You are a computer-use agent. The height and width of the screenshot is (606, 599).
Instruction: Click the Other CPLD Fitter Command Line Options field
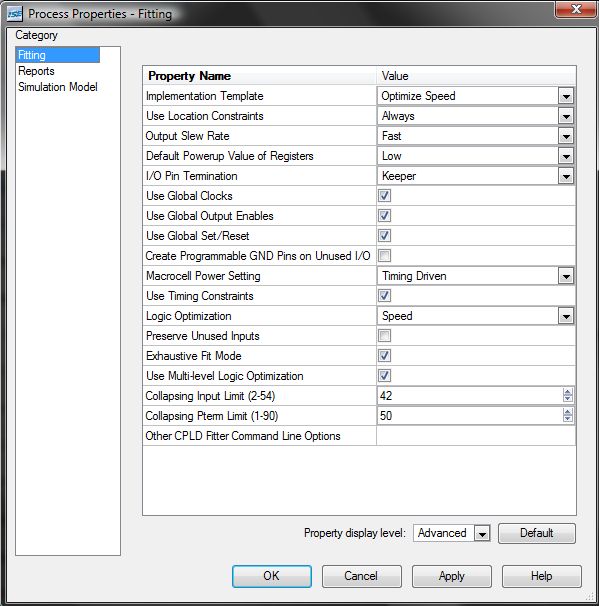click(476, 436)
